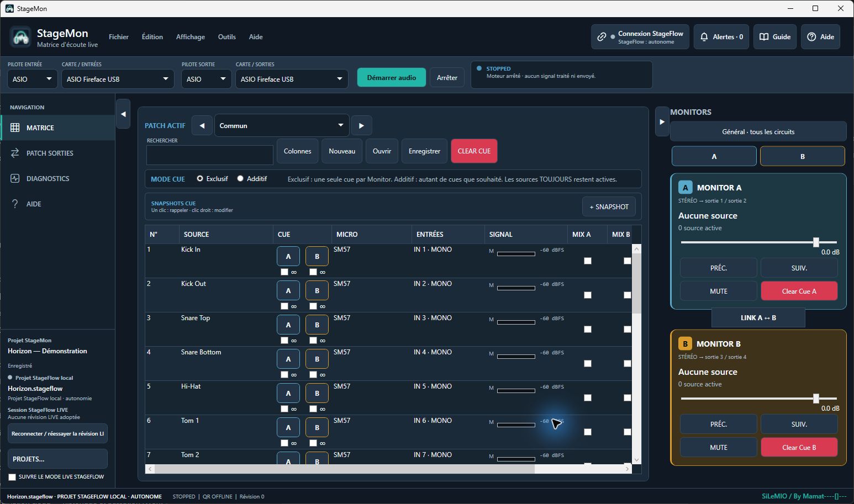Image resolution: width=854 pixels, height=504 pixels.
Task: Toggle latch A checkbox for Kick Out
Action: (284, 306)
